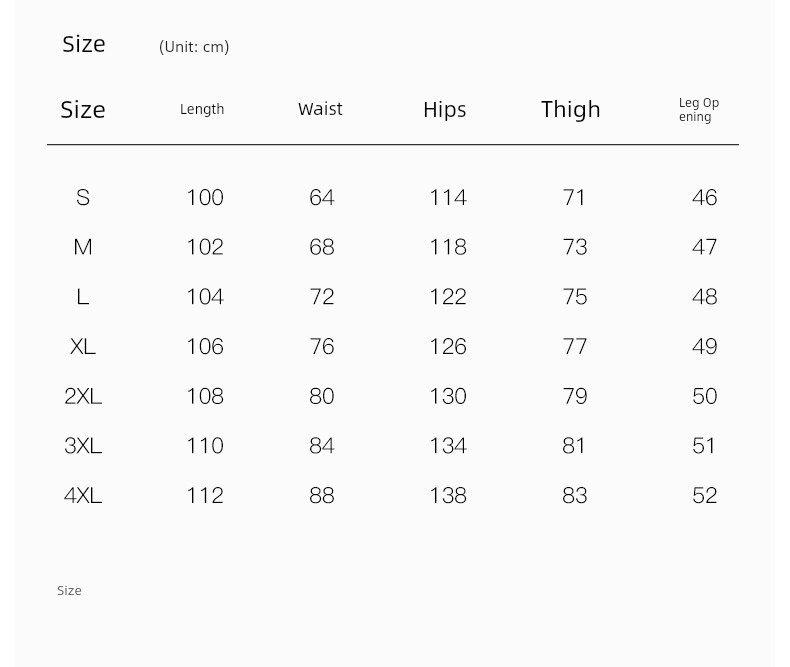Click the Thigh column header
The width and height of the screenshot is (790, 667).
coord(571,109)
